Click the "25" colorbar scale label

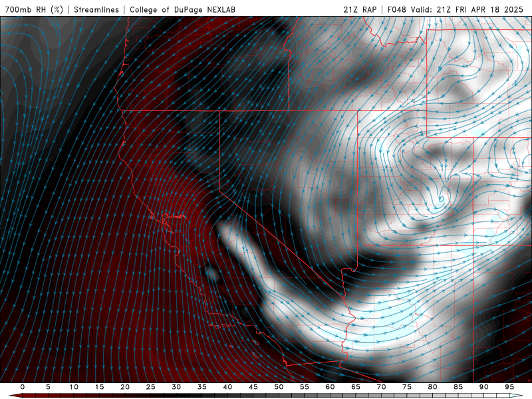(151, 387)
